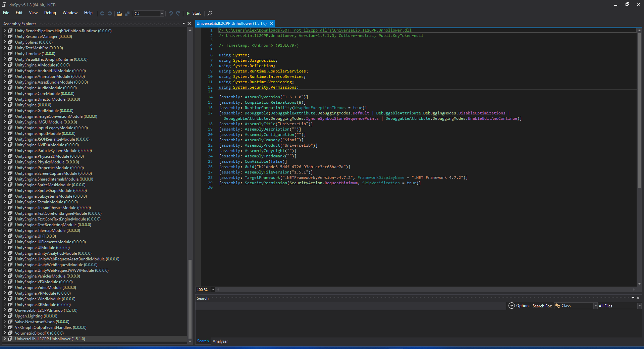Click inside the Search text input field

point(350,306)
